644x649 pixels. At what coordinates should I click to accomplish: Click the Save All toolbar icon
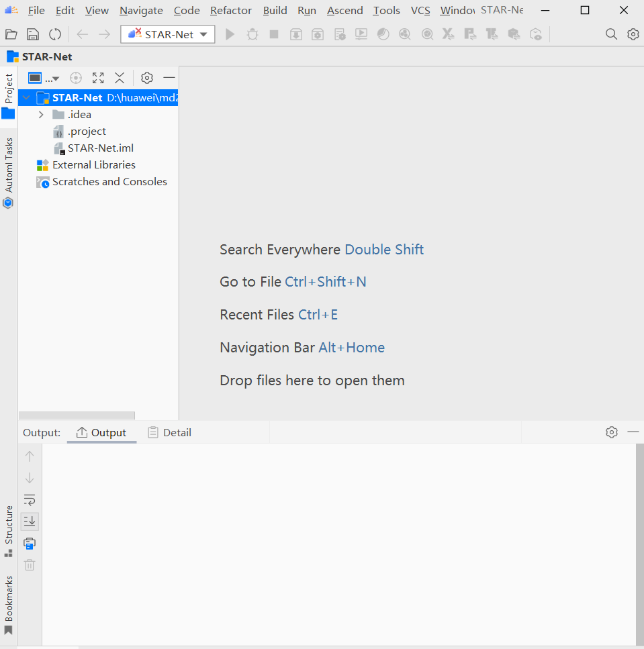(x=33, y=34)
